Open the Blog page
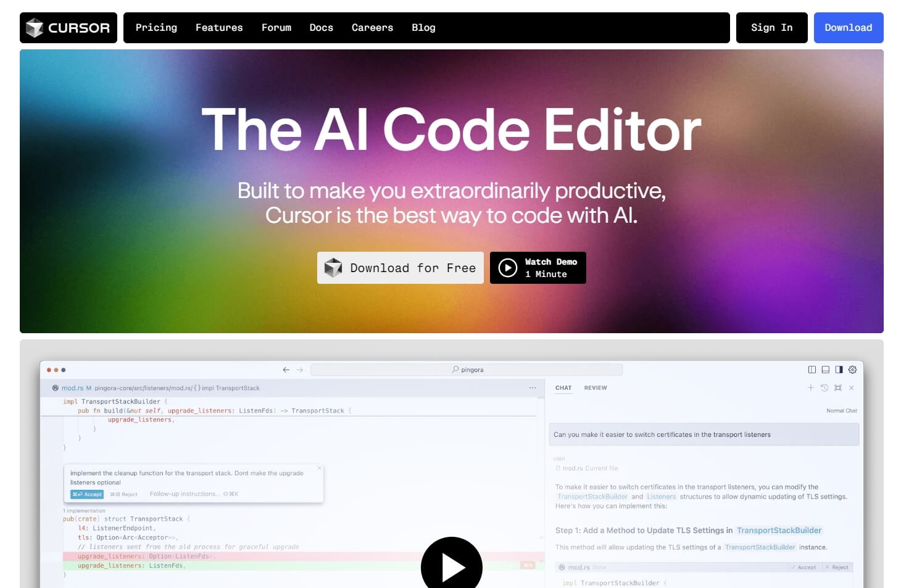Image resolution: width=901 pixels, height=588 pixels. 423,28
